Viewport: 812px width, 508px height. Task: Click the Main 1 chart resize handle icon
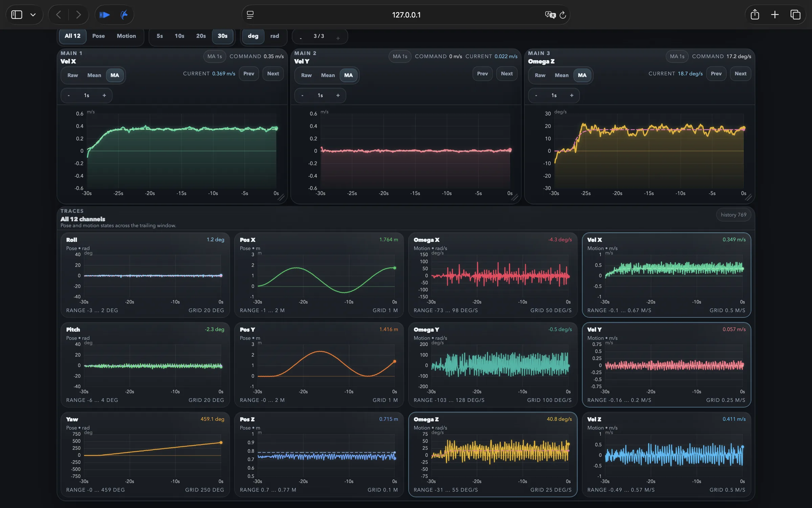(x=281, y=197)
